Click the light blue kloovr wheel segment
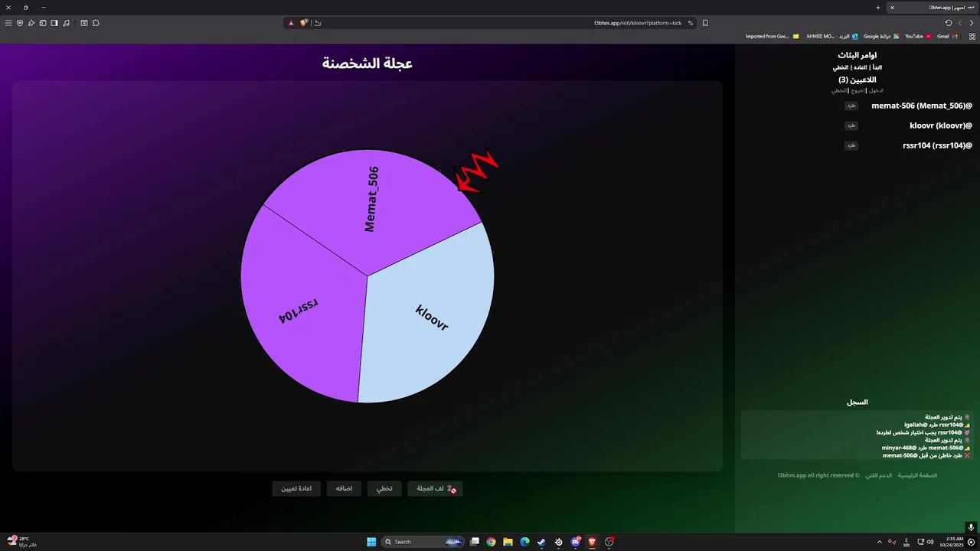 (x=433, y=318)
